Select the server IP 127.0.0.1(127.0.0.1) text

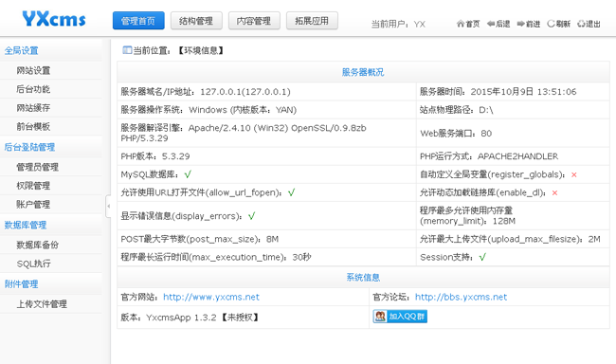tap(245, 92)
